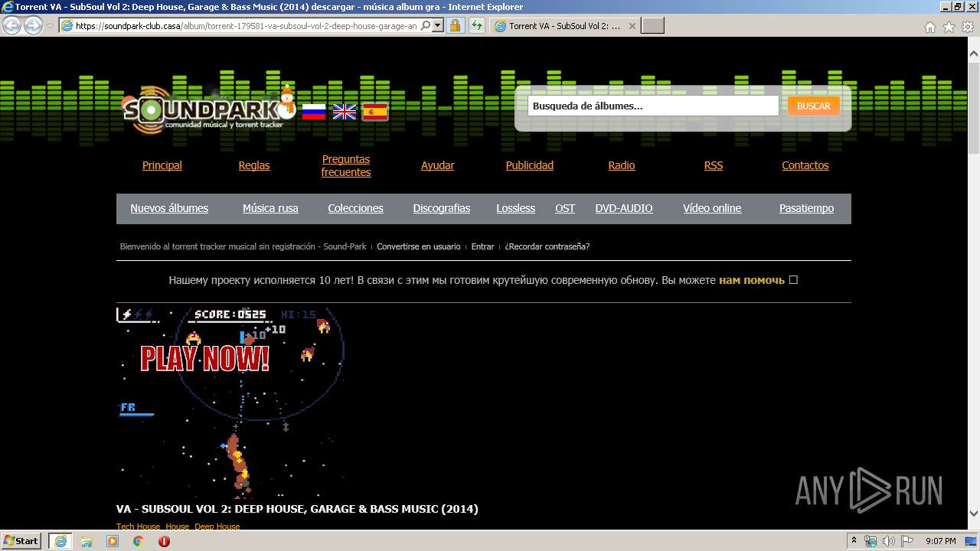Viewport: 980px width, 551px height.
Task: Select Nuevos álbumes menu item
Action: pos(169,208)
